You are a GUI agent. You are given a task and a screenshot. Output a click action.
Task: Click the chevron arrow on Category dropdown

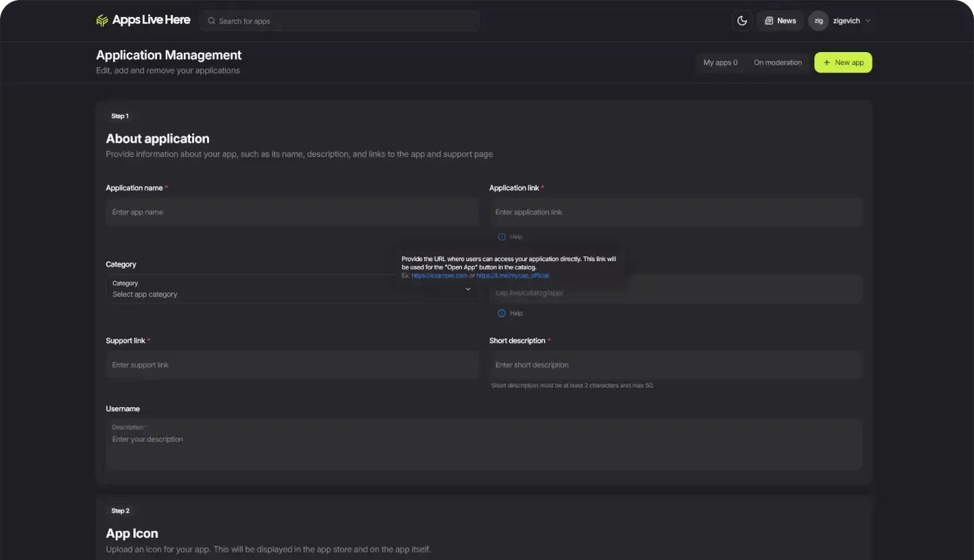tap(468, 289)
